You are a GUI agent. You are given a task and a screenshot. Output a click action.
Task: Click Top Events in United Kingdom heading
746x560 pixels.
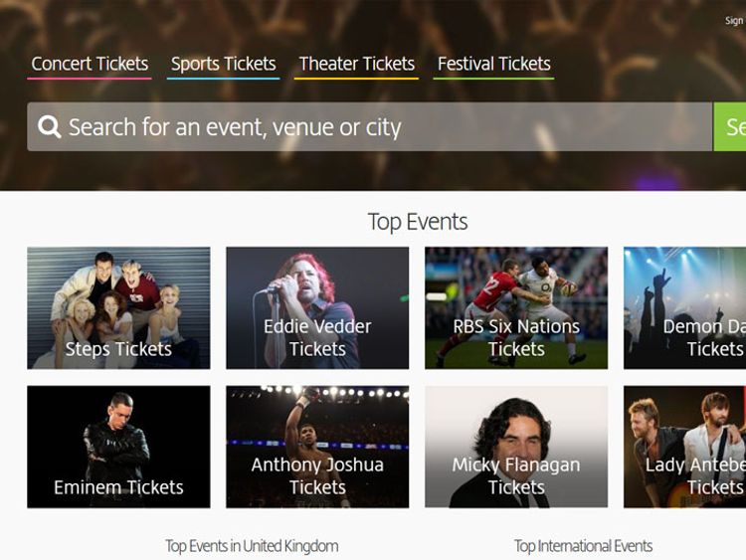pyautogui.click(x=252, y=546)
